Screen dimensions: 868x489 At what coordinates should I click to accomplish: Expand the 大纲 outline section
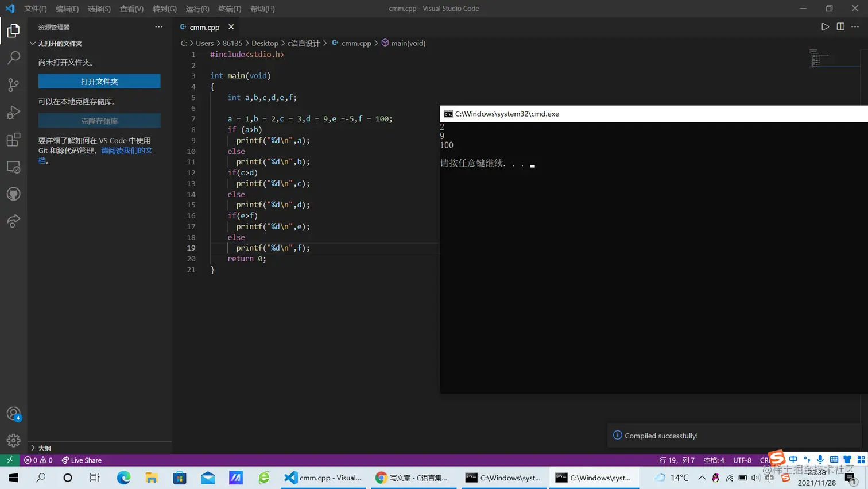click(x=99, y=448)
